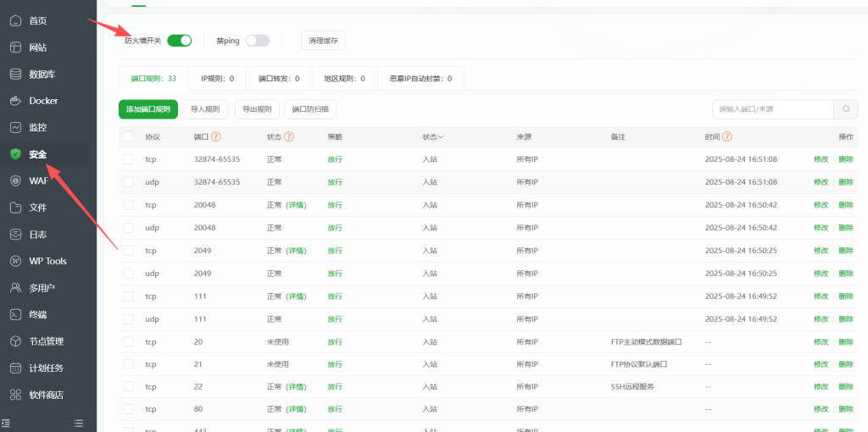Click the 数据库 database icon
The image size is (868, 432).
[15, 74]
